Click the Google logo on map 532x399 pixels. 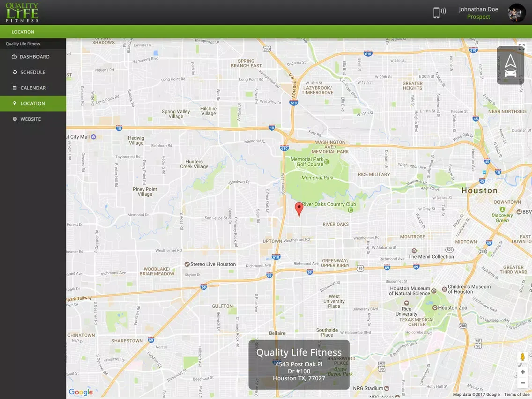(81, 392)
